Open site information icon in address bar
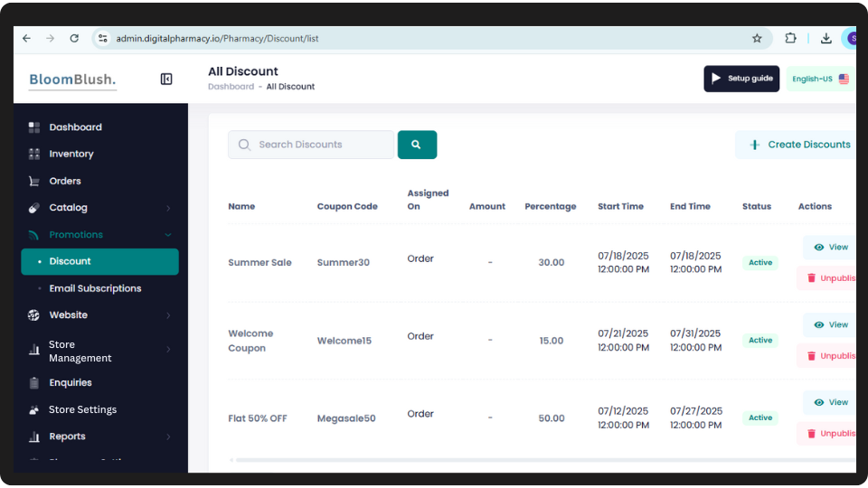 tap(102, 38)
